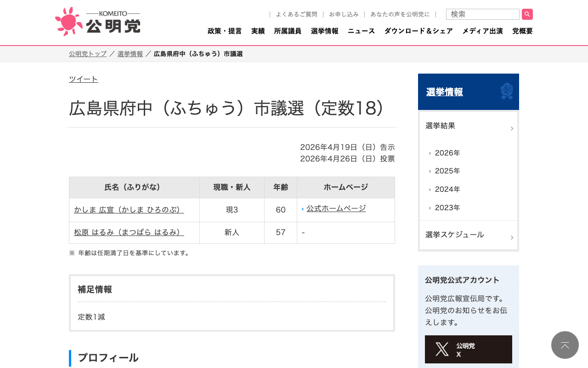Viewport: 588px width, 368px height.
Task: Click age value 60
Action: (x=281, y=210)
